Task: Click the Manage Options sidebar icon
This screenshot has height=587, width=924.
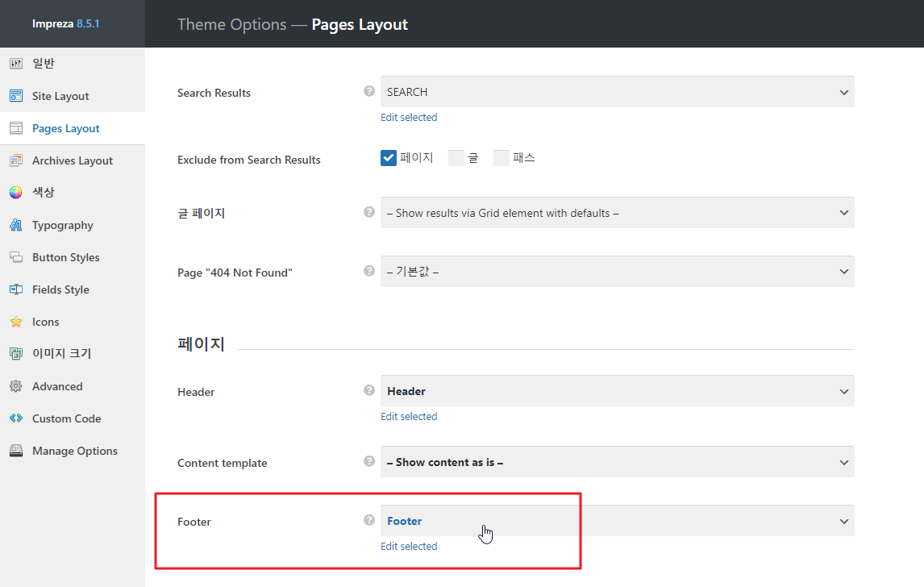Action: [x=16, y=450]
